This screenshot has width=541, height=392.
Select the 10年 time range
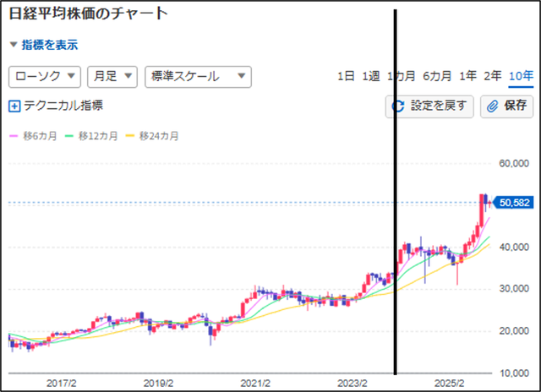coord(521,76)
